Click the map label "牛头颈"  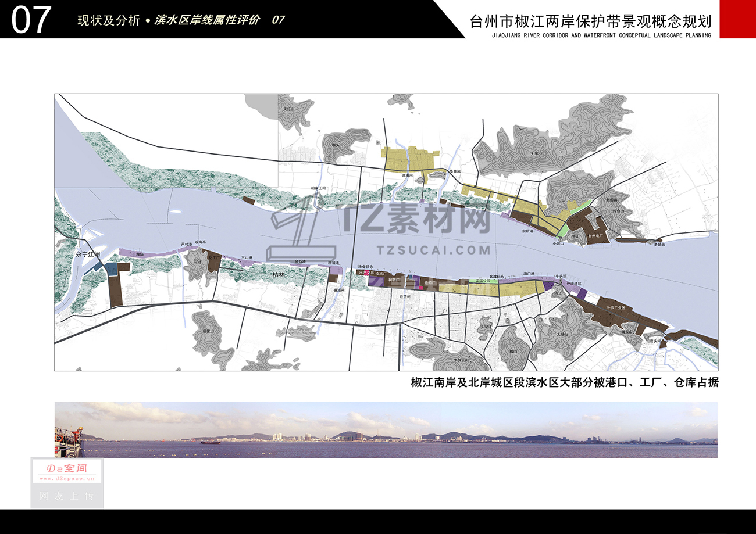tap(561, 277)
